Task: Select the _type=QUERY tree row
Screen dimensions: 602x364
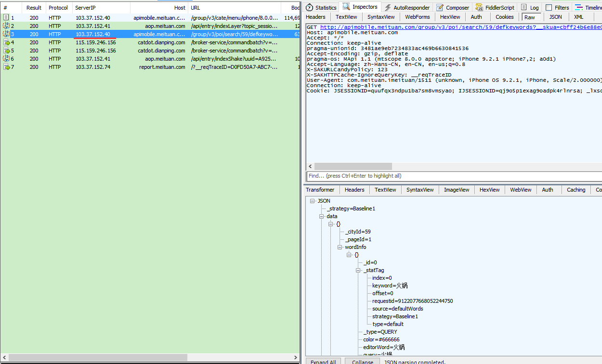Action: [380, 332]
